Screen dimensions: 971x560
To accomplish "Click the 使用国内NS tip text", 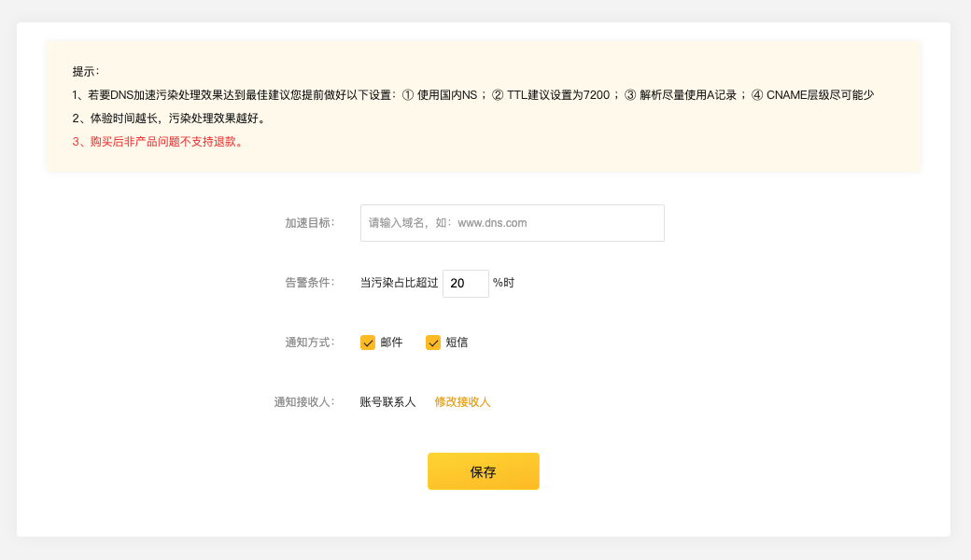I will click(x=446, y=94).
